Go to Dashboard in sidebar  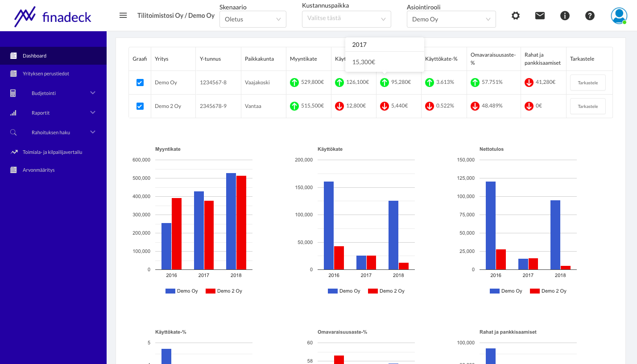(53, 56)
